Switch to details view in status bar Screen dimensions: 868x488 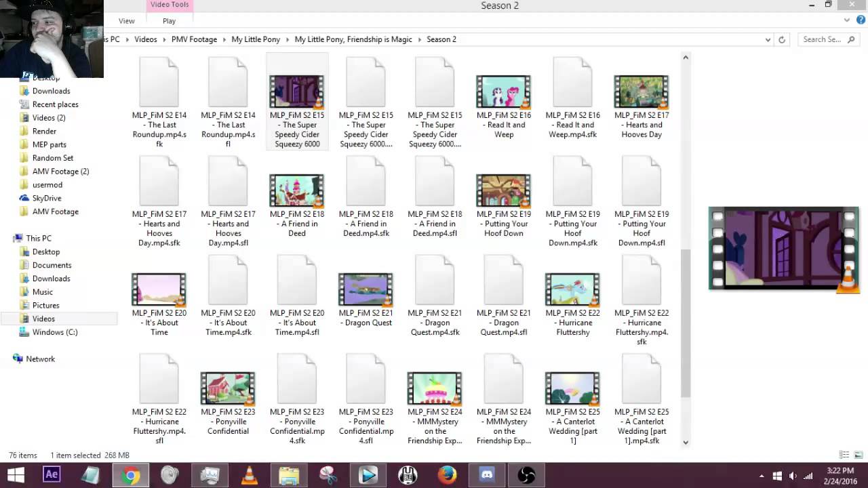pos(844,455)
